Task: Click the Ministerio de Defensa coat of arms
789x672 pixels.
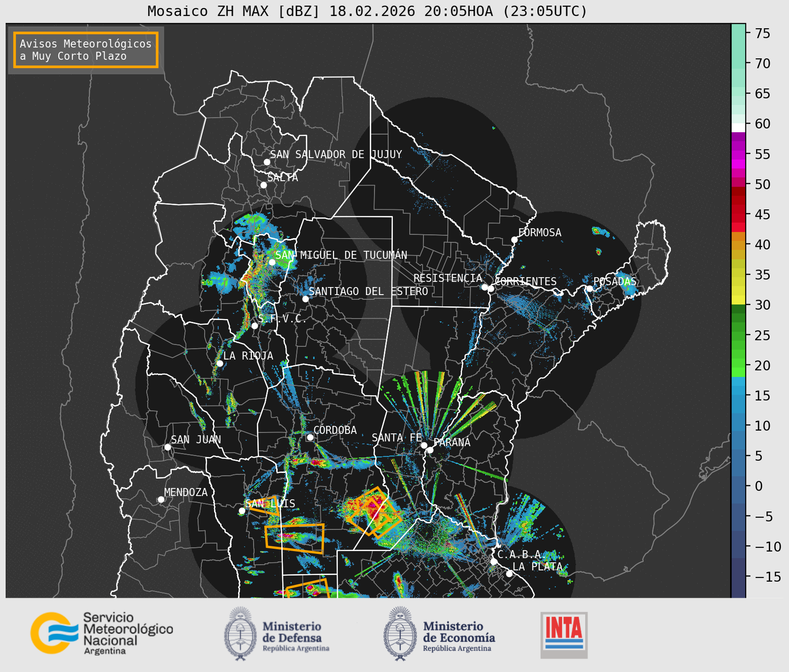Action: tap(241, 633)
